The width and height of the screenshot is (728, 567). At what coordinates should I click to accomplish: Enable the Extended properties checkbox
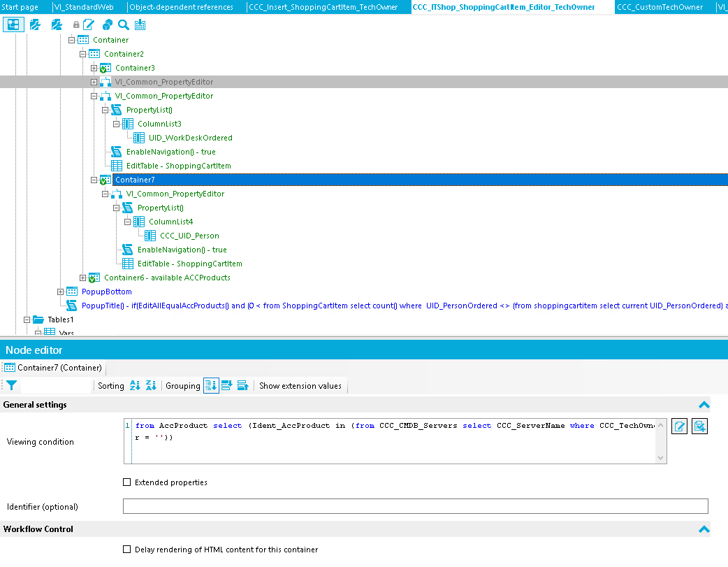(x=126, y=482)
